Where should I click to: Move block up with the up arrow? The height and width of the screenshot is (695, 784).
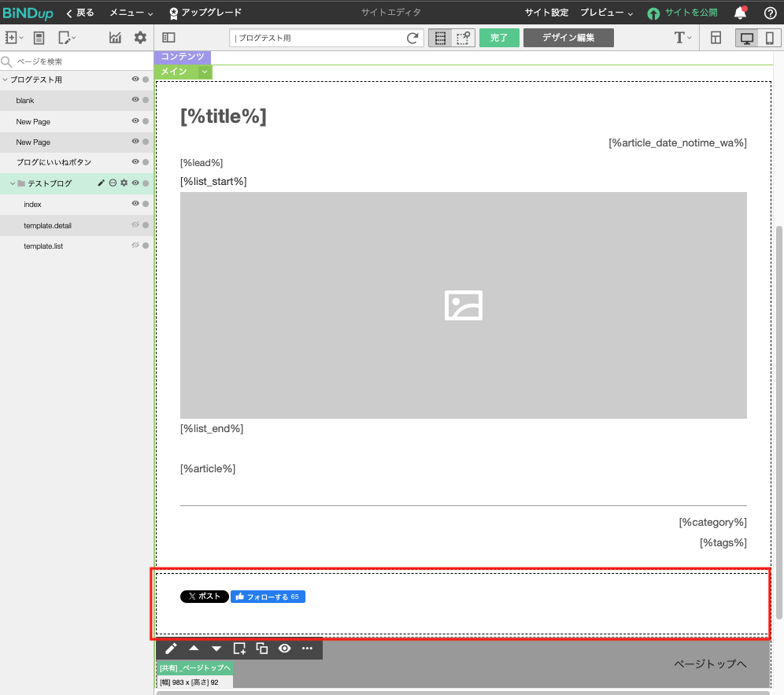(194, 649)
